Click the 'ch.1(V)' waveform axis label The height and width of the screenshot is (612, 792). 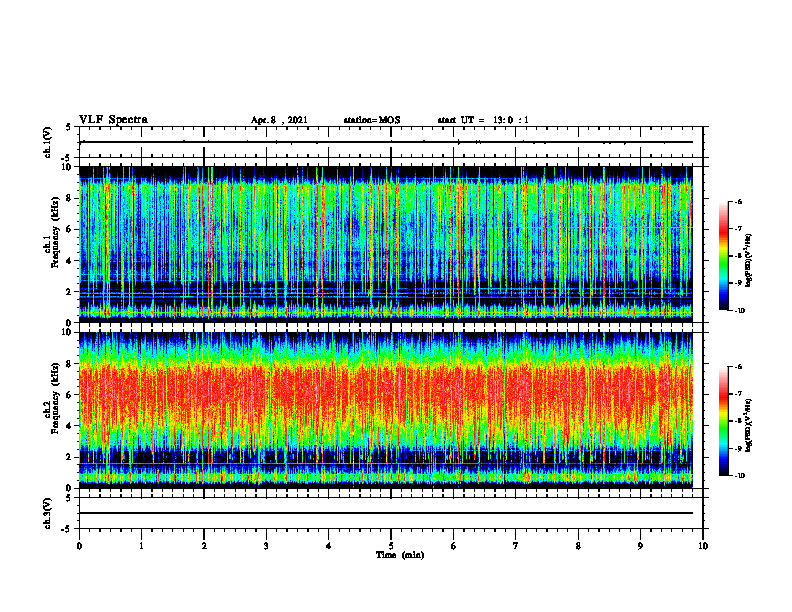[47, 142]
